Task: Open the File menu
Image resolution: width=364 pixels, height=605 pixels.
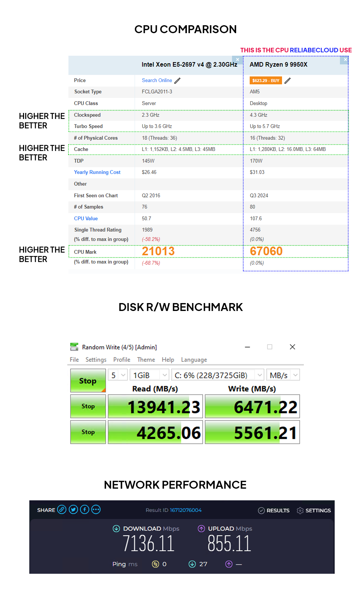Action: point(74,360)
